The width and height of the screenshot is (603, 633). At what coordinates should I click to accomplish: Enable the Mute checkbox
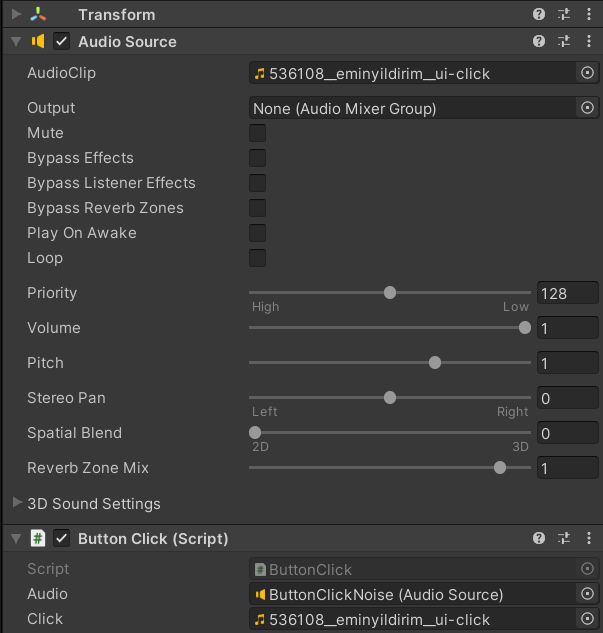[x=257, y=133]
